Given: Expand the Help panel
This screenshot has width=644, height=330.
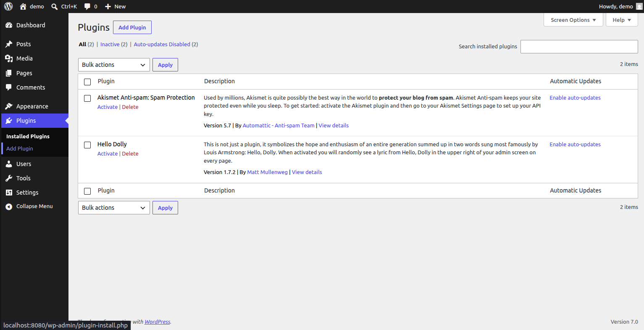Looking at the screenshot, I should pyautogui.click(x=622, y=20).
